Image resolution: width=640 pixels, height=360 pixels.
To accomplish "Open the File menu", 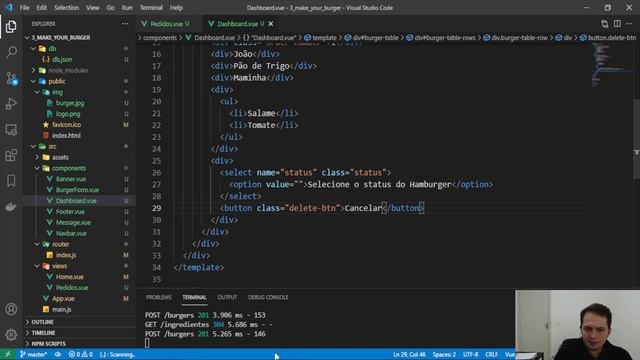I will point(24,8).
